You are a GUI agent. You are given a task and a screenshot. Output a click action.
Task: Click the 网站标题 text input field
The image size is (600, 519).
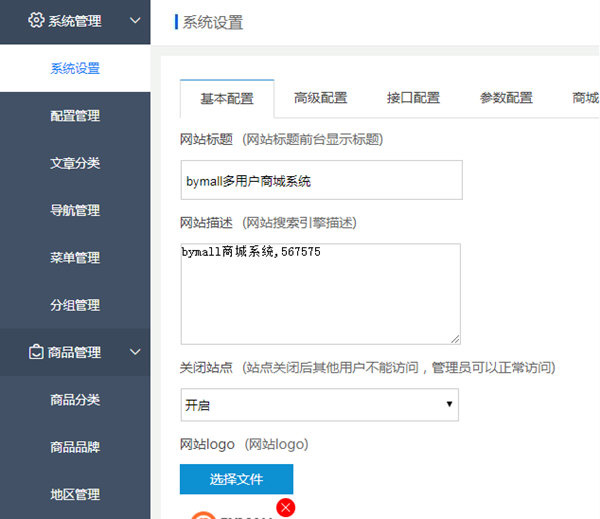pyautogui.click(x=321, y=181)
